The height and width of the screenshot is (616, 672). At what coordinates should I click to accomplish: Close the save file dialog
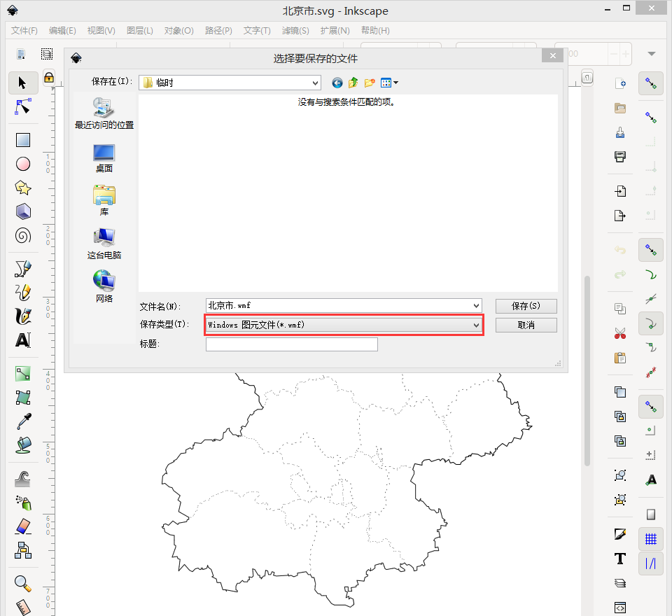552,56
